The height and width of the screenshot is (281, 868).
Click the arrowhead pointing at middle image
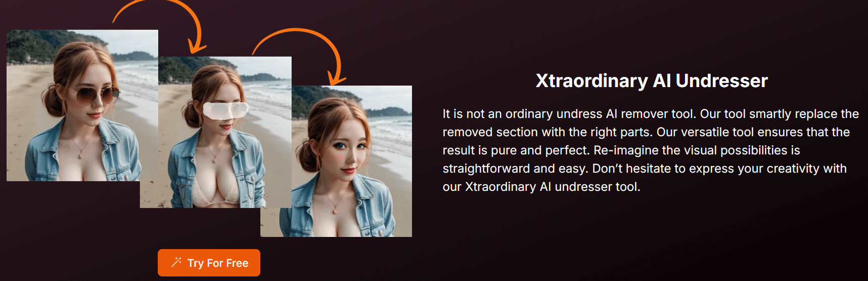point(197,47)
